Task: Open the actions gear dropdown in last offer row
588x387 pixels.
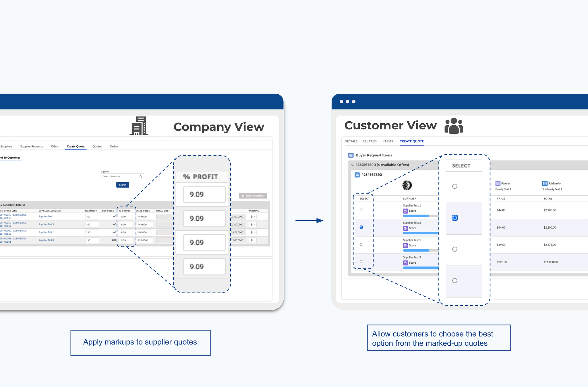Action: [x=252, y=240]
